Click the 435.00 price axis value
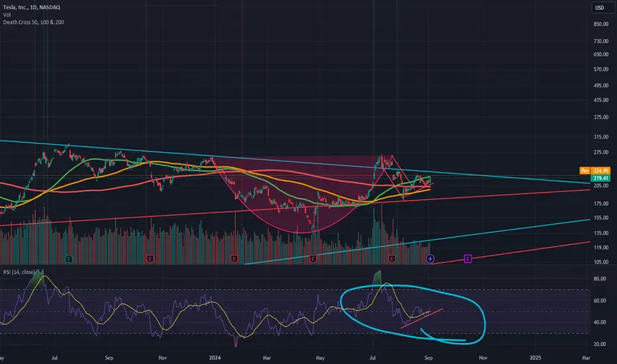 click(601, 100)
